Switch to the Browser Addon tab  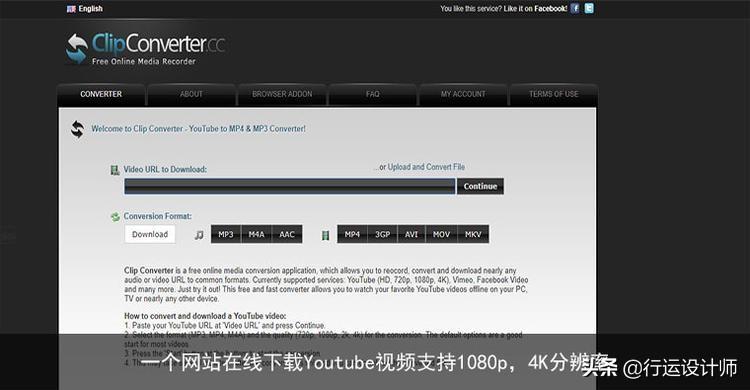point(282,94)
